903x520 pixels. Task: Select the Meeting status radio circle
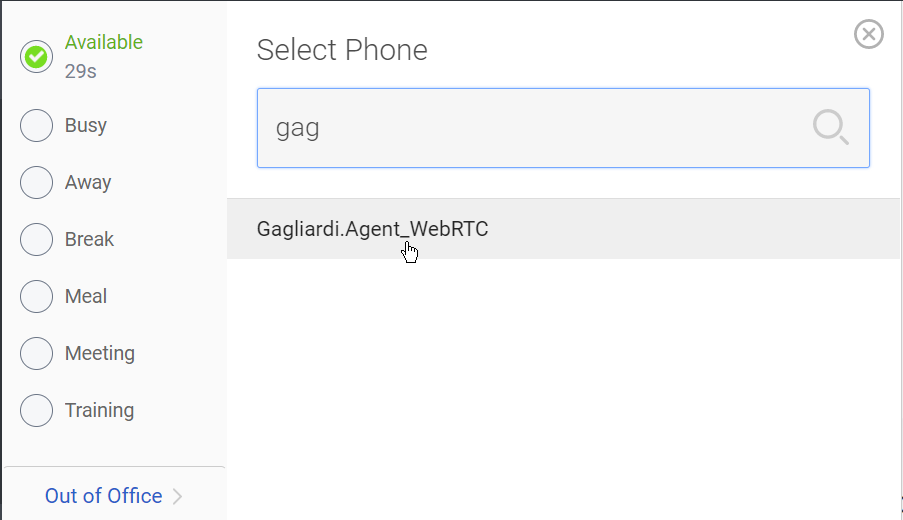click(36, 354)
